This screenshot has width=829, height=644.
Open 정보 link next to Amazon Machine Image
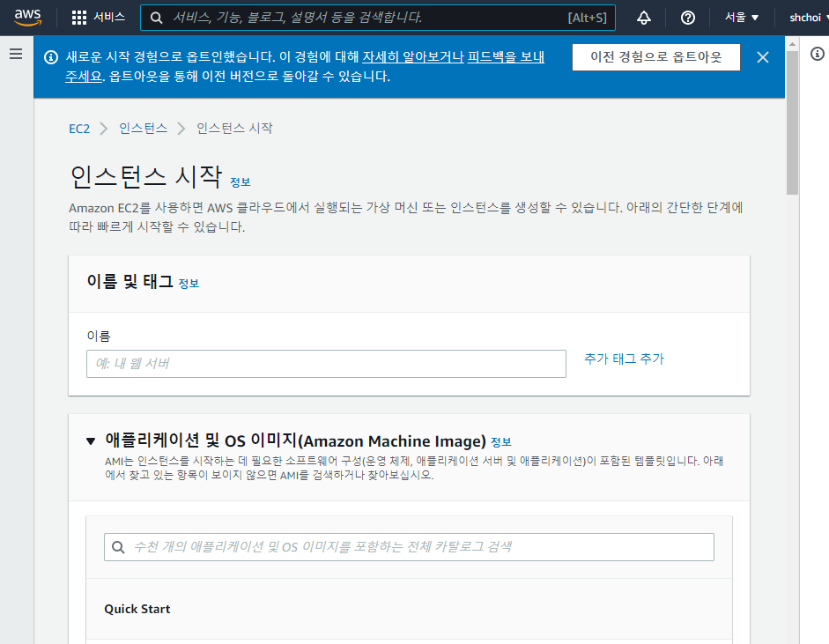[500, 442]
